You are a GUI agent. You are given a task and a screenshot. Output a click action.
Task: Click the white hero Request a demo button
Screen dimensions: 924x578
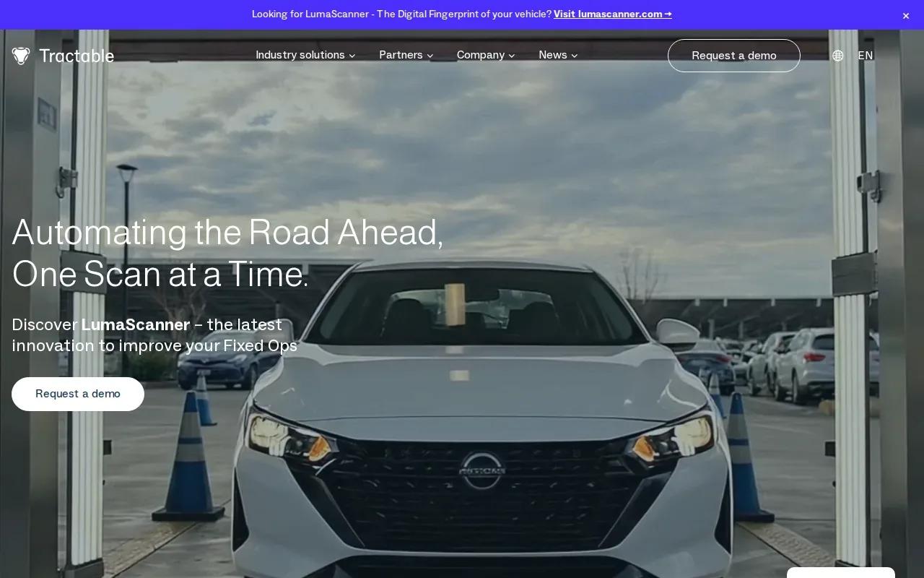pyautogui.click(x=78, y=394)
